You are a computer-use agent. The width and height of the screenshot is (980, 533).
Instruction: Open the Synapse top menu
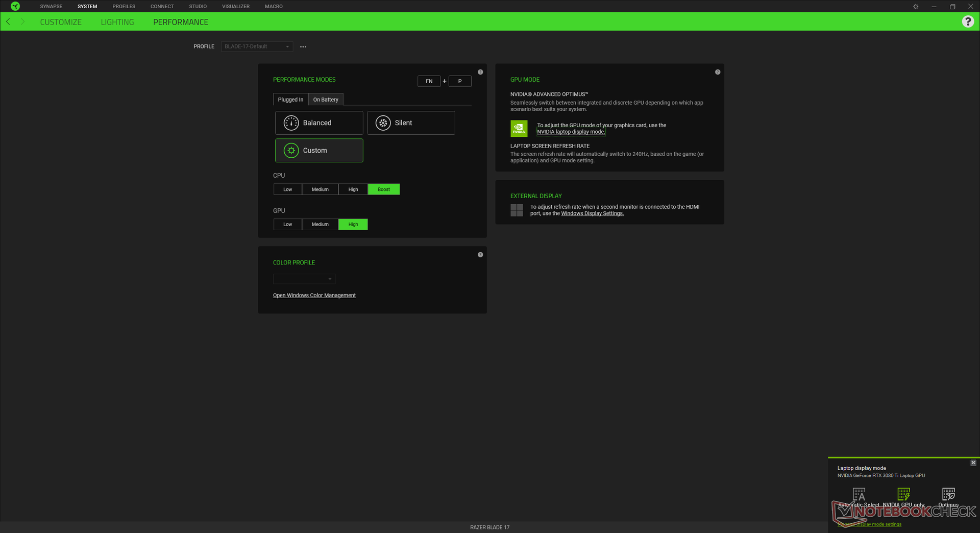(51, 7)
